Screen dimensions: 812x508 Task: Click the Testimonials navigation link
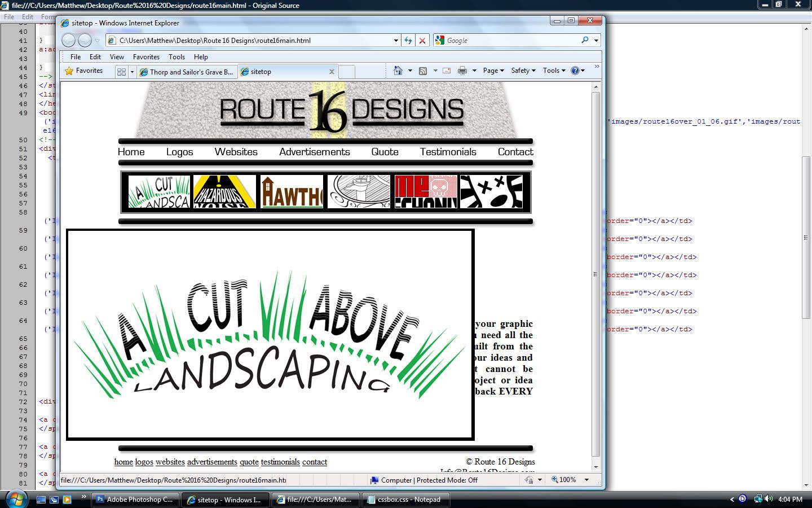(x=448, y=152)
